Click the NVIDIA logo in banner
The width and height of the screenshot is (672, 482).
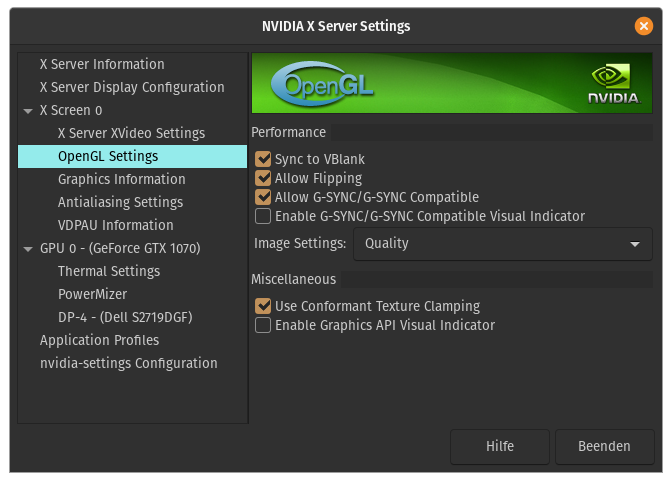(x=614, y=85)
